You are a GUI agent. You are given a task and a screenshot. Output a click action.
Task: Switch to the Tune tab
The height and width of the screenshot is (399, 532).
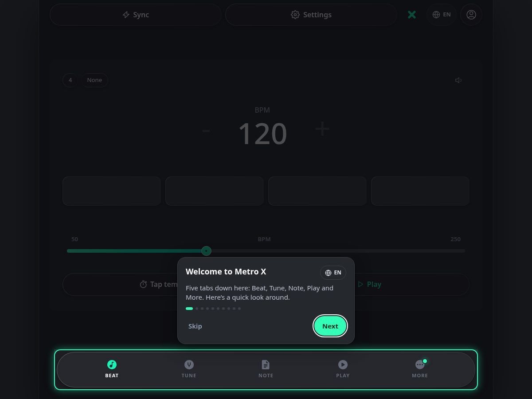point(189,369)
